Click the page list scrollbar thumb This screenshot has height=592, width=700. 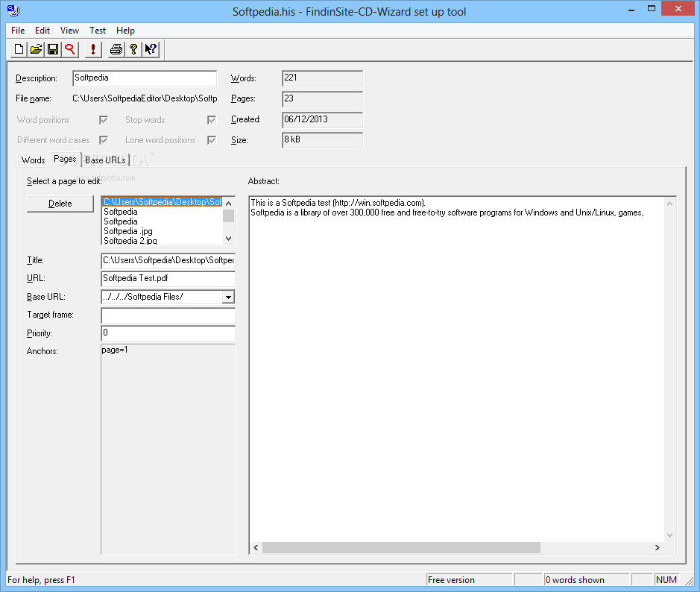click(229, 215)
